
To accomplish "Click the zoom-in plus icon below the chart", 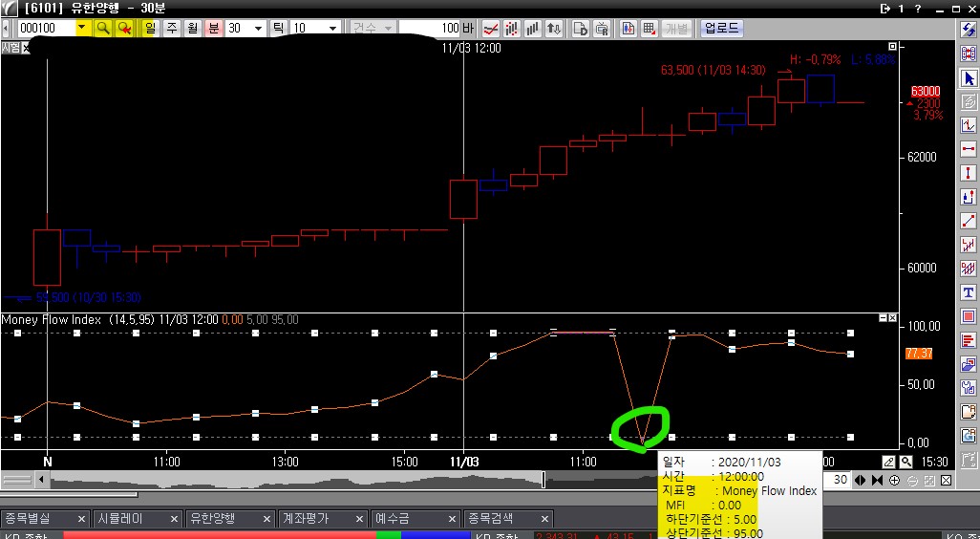I will point(894,480).
